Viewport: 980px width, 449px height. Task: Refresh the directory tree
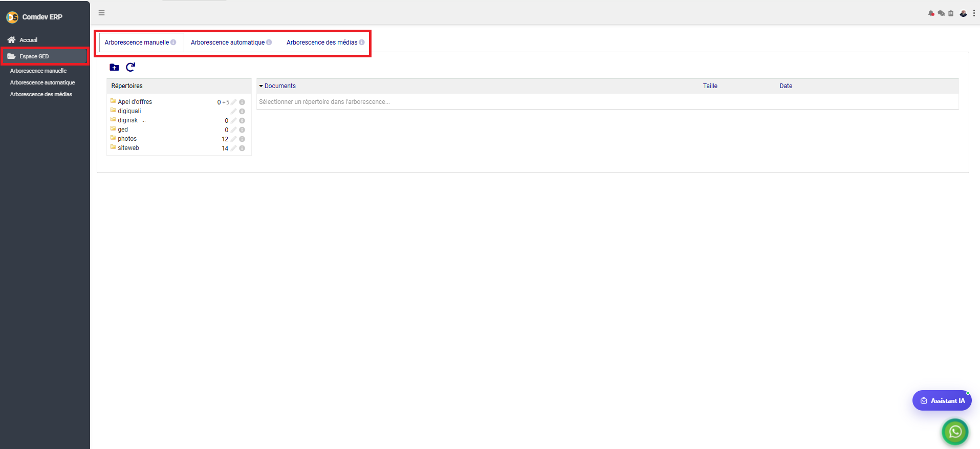130,67
